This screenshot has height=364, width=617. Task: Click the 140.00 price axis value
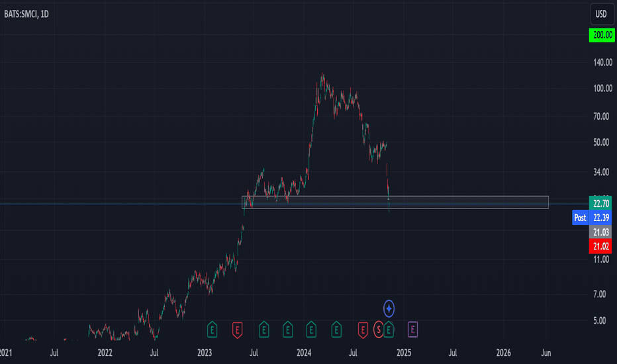[x=602, y=62]
